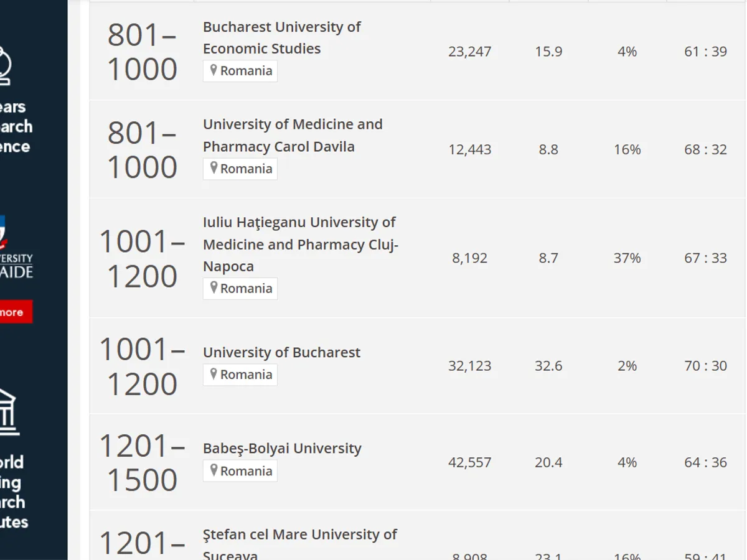
Task: Open University of Medicine and Pharmacy Carol Davila
Action: (293, 136)
